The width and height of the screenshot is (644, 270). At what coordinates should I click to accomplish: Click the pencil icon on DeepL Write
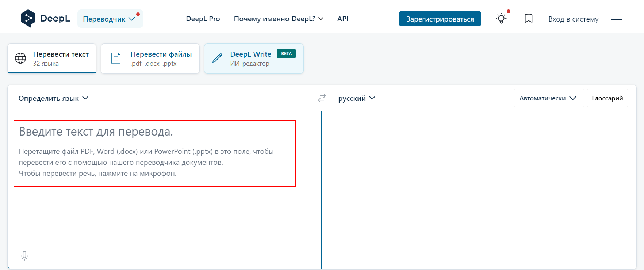[x=217, y=58]
